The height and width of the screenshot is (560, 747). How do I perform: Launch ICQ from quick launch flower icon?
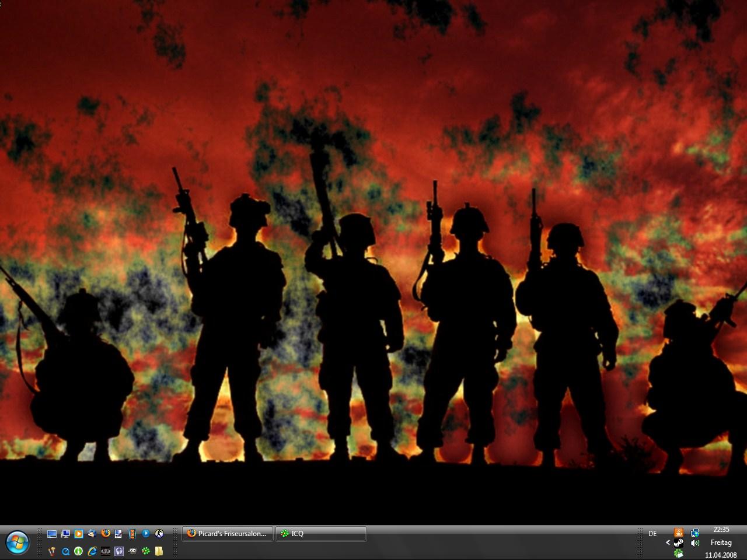click(146, 551)
